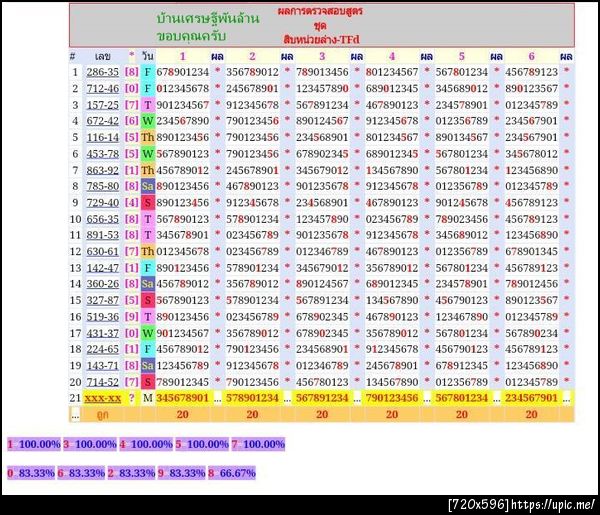The image size is (600, 515).
Task: Open the 143-71 number link
Action: click(x=103, y=365)
